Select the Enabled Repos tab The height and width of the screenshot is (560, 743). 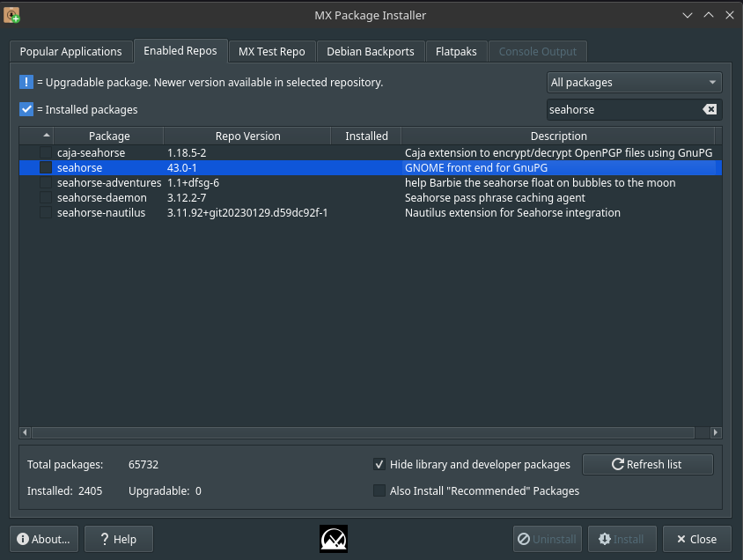coord(180,51)
